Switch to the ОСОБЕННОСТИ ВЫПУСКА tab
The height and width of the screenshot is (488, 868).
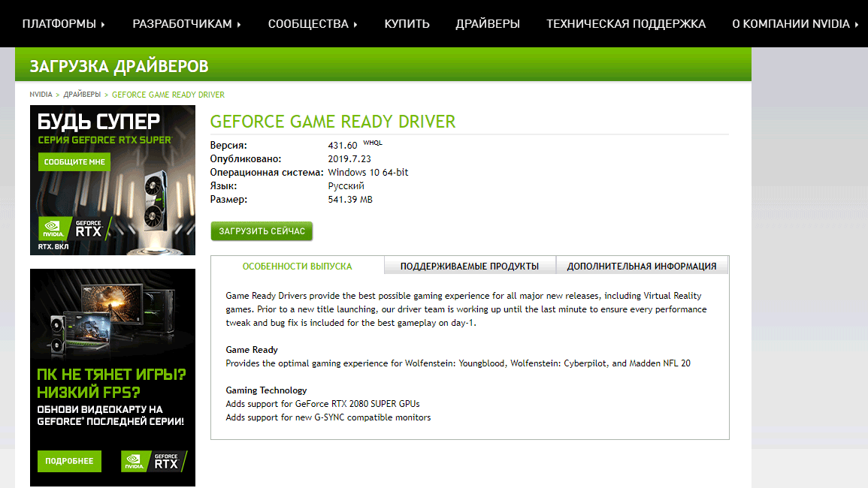pos(298,266)
